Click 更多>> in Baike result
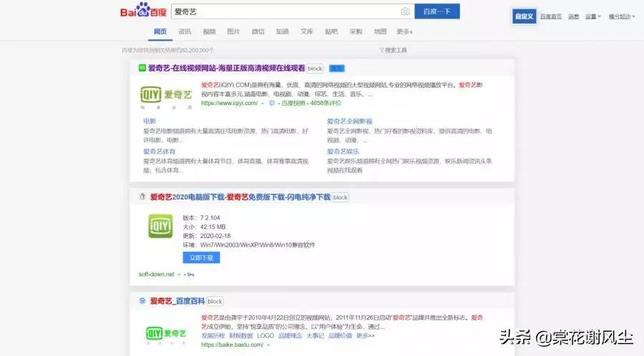 pos(365,336)
